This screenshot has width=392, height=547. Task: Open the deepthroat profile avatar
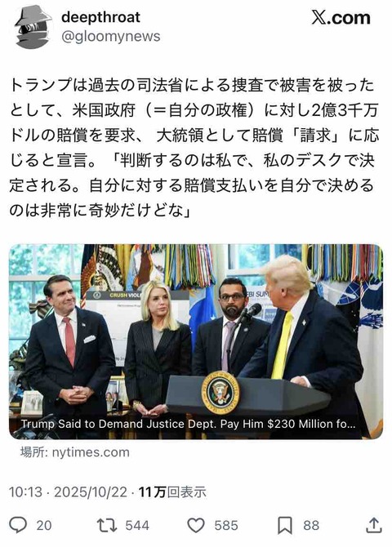point(33,27)
